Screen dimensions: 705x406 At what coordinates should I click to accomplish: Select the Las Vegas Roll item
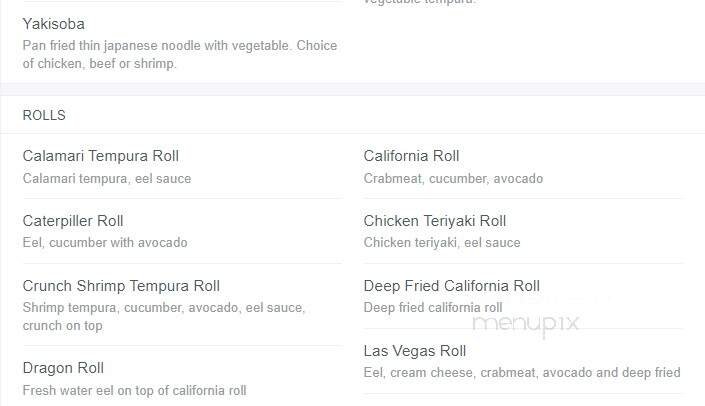[414, 351]
